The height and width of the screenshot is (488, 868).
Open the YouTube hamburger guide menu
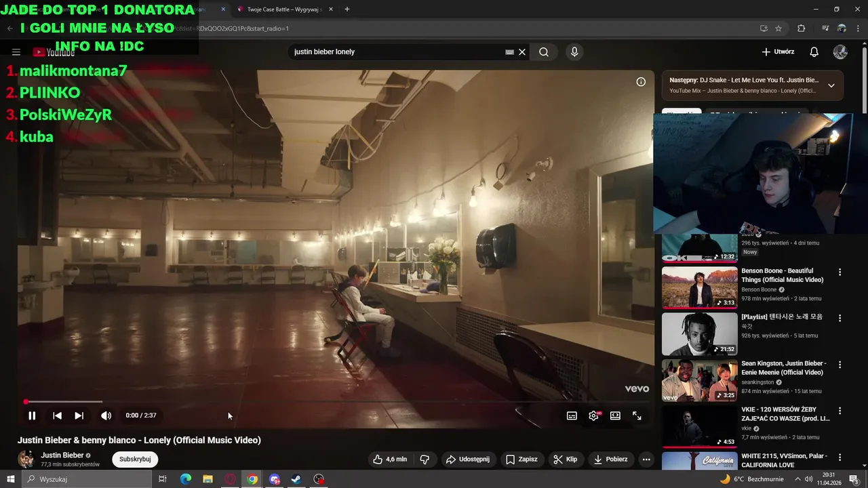pos(16,52)
